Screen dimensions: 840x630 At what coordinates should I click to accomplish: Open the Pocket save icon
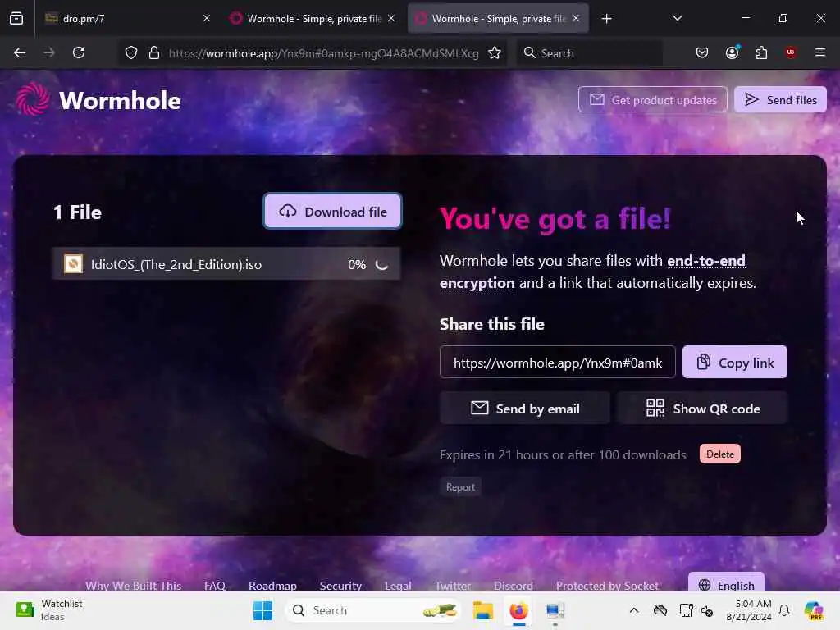[x=702, y=52]
